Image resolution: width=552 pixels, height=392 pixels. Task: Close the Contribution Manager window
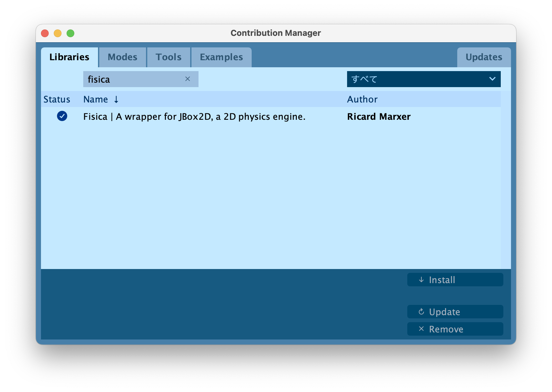(x=45, y=33)
